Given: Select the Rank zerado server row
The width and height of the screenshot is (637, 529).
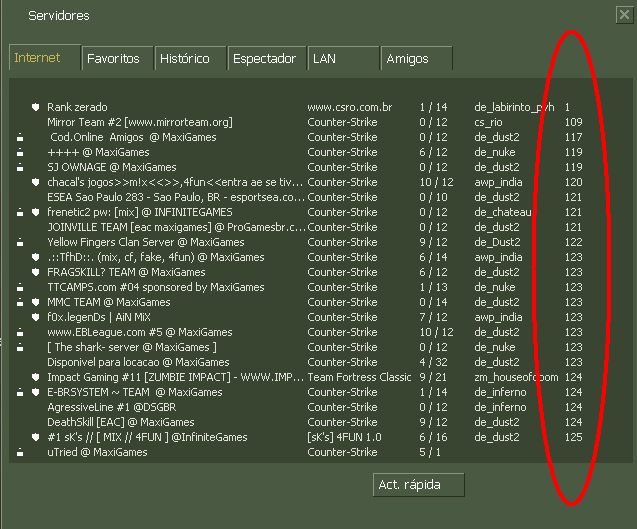Looking at the screenshot, I should [x=321, y=107].
